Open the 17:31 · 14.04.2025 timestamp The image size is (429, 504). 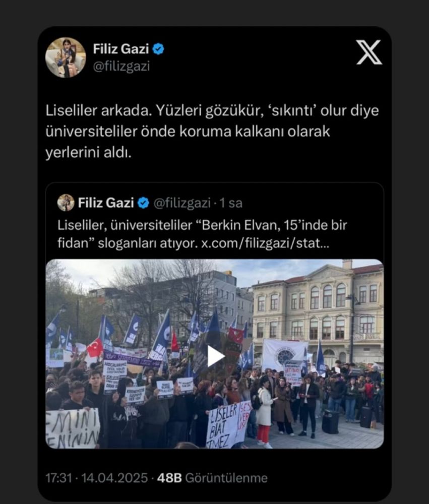96,478
